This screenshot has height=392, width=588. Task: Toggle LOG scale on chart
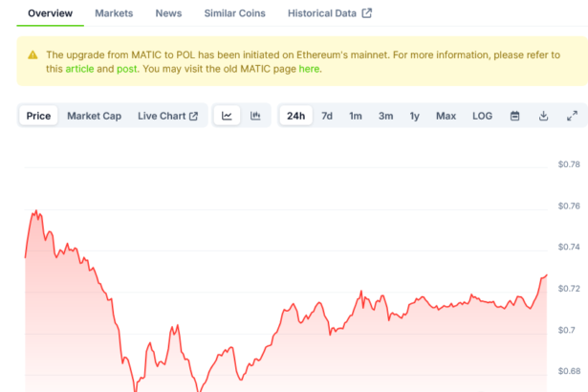[x=482, y=116]
